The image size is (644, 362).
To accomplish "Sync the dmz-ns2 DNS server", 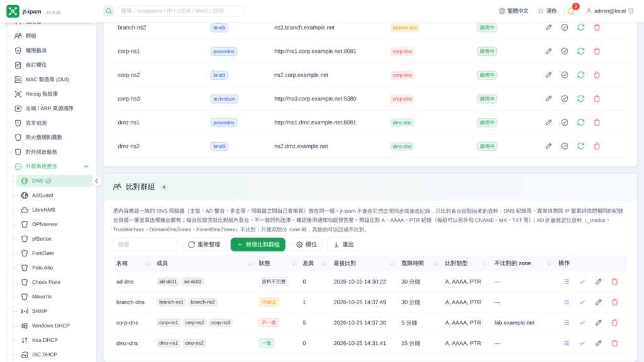I will pos(580,146).
